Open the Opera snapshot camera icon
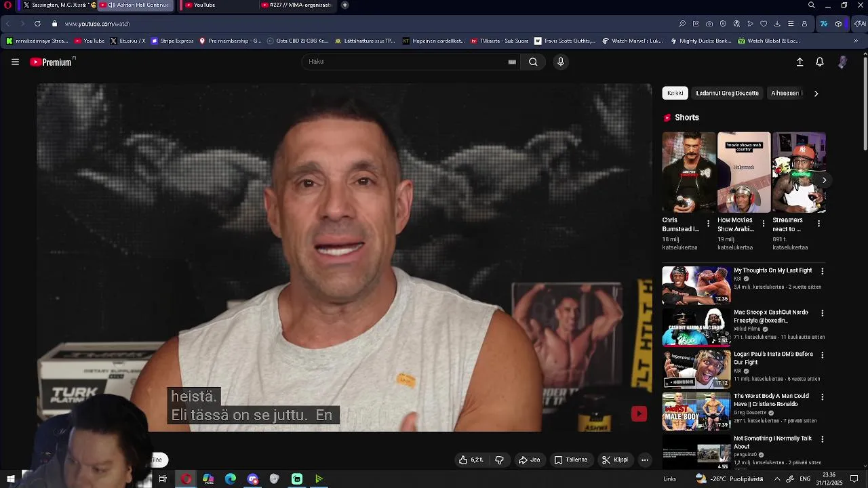The image size is (868, 488). (x=709, y=24)
